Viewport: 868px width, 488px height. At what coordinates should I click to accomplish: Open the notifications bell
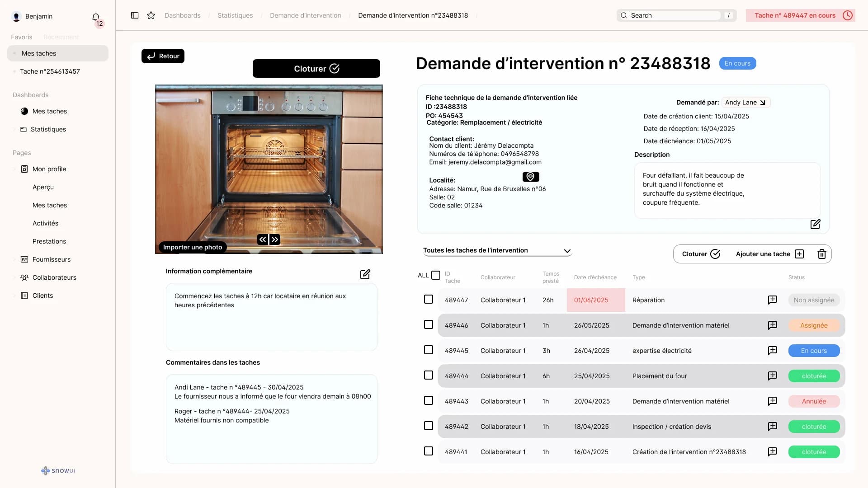tap(96, 17)
